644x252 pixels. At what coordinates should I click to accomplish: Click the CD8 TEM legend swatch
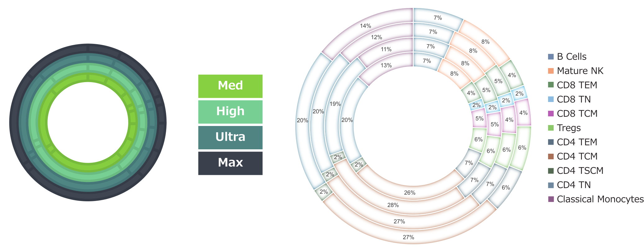(x=551, y=85)
